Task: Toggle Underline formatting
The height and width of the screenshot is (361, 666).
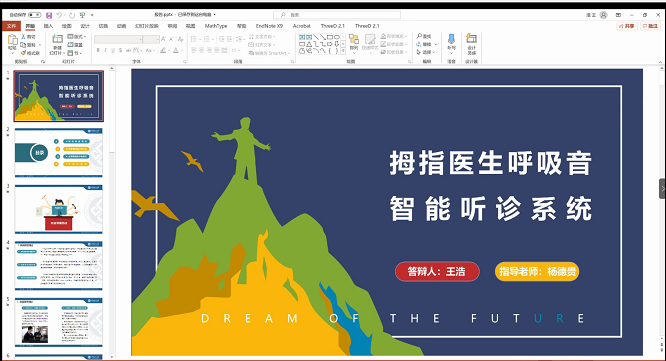Action: tap(113, 50)
